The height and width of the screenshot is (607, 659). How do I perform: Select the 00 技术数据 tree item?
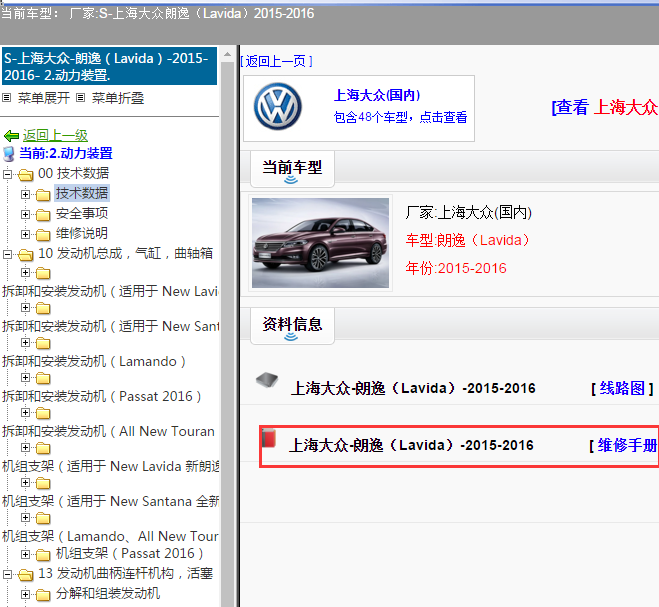(x=74, y=173)
